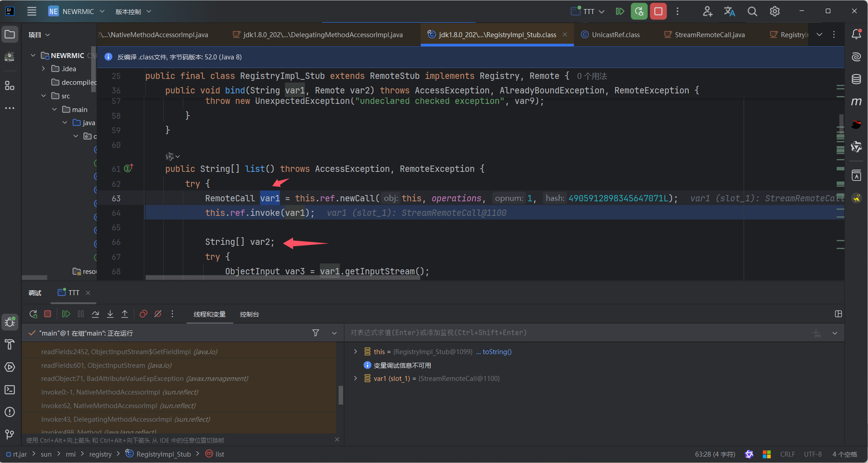868x463 pixels.
Task: Open the Project tool window icon
Action: (10, 34)
